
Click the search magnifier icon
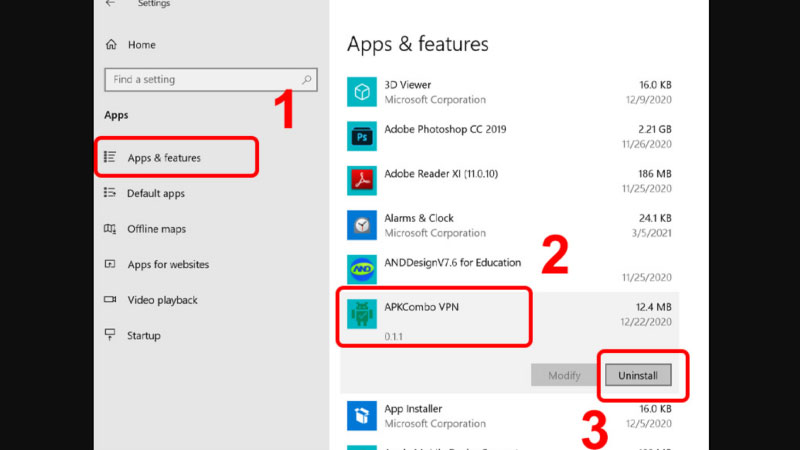click(308, 79)
